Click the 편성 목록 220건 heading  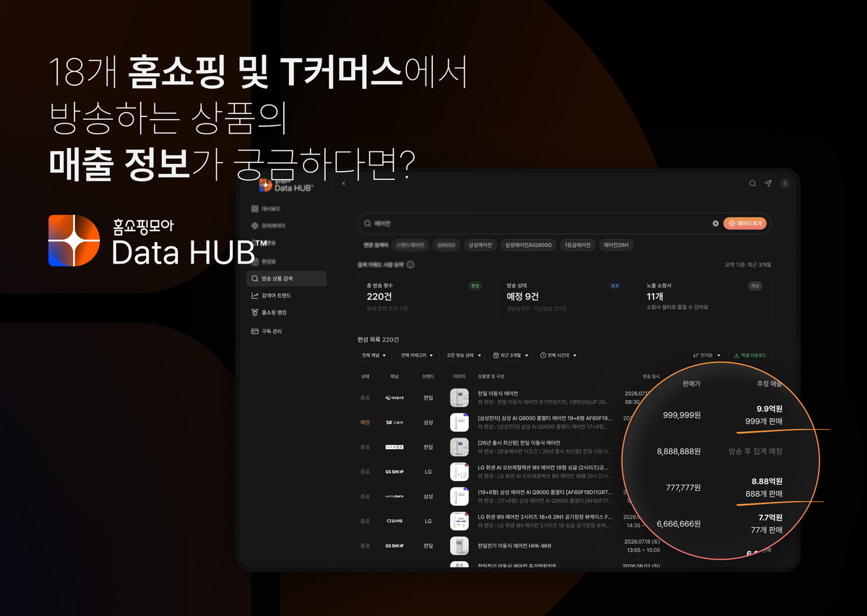tap(378, 339)
